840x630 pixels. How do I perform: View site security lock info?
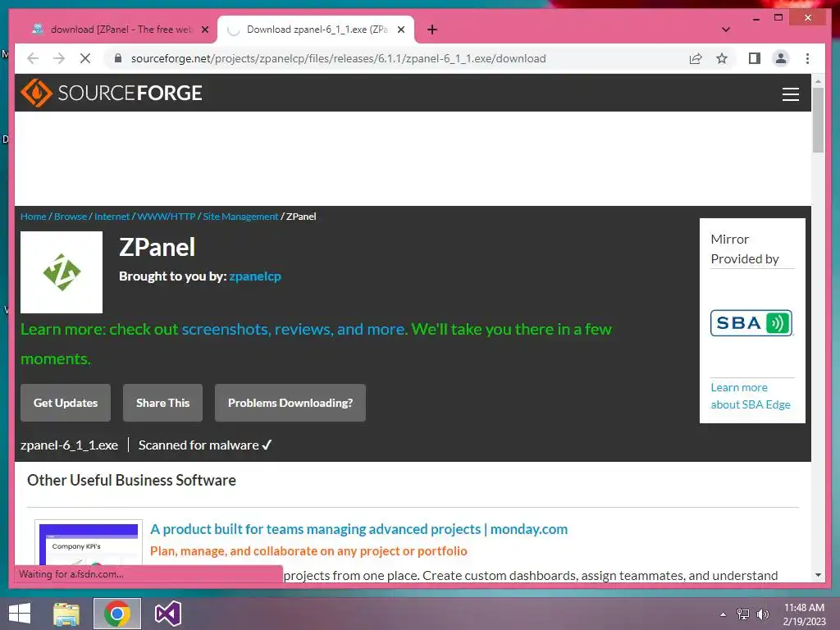tap(118, 58)
